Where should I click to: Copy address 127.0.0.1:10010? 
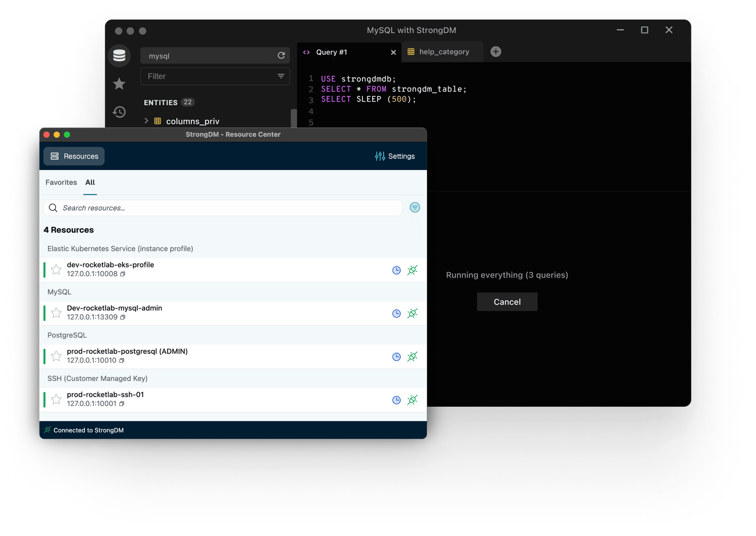122,360
